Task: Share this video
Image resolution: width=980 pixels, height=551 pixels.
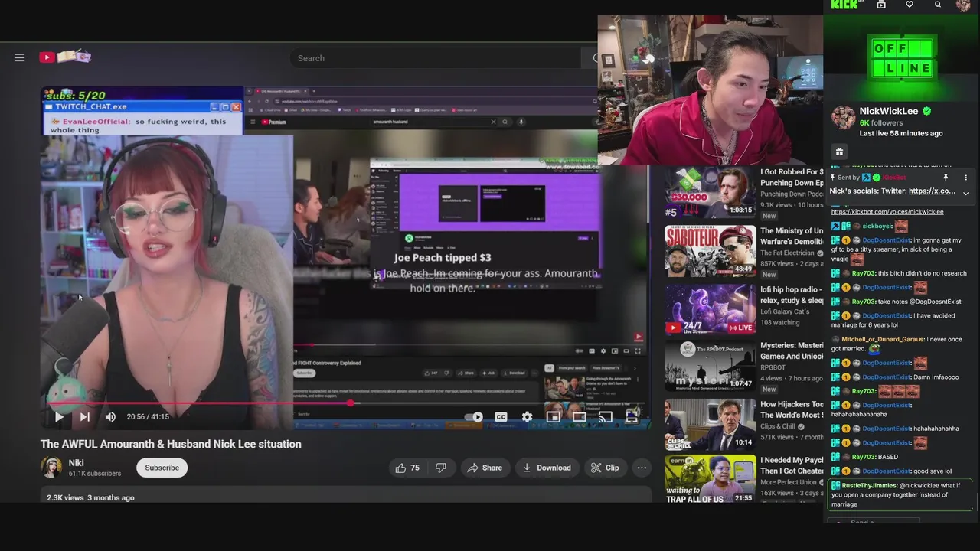Action: (x=485, y=468)
